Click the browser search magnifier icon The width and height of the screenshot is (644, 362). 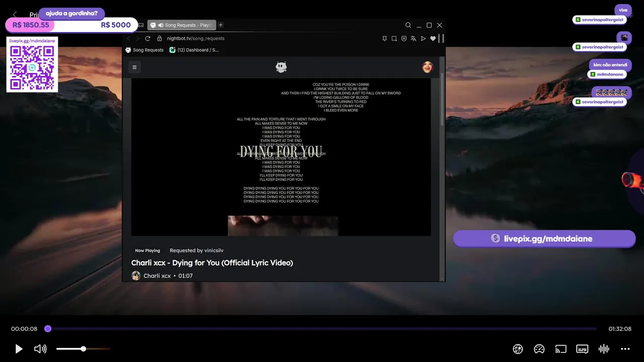(x=408, y=25)
